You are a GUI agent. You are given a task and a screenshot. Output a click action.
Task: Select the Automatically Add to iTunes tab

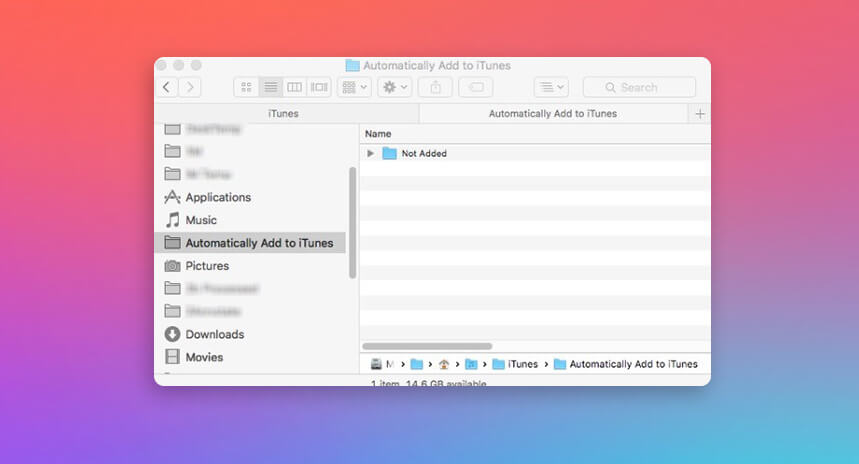pyautogui.click(x=553, y=113)
